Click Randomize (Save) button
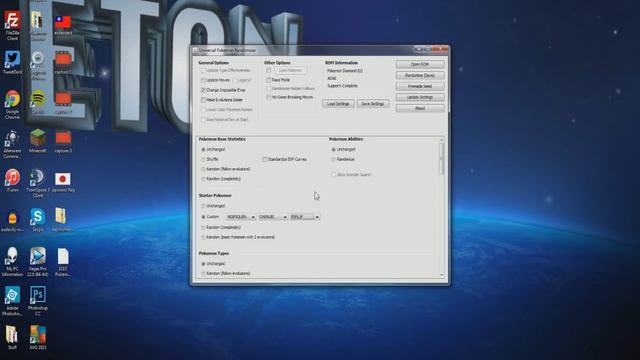Image resolution: width=640 pixels, height=360 pixels. [x=420, y=76]
